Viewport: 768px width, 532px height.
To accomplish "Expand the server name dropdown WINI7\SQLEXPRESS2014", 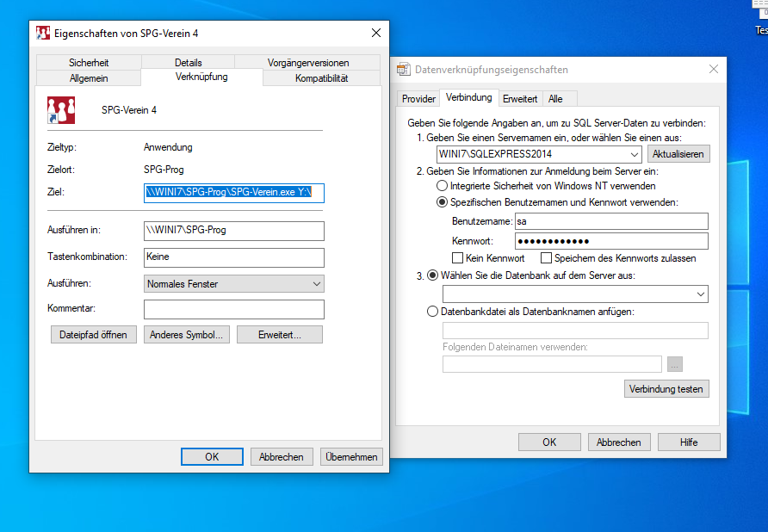I will [x=633, y=154].
